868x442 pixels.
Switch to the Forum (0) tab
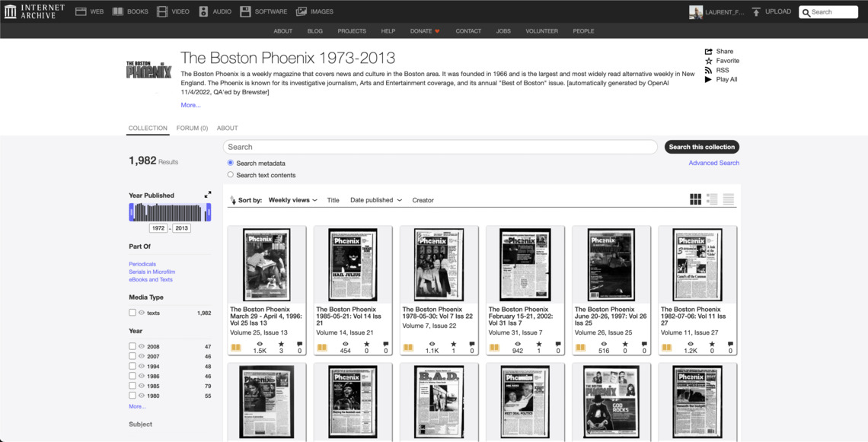tap(192, 128)
